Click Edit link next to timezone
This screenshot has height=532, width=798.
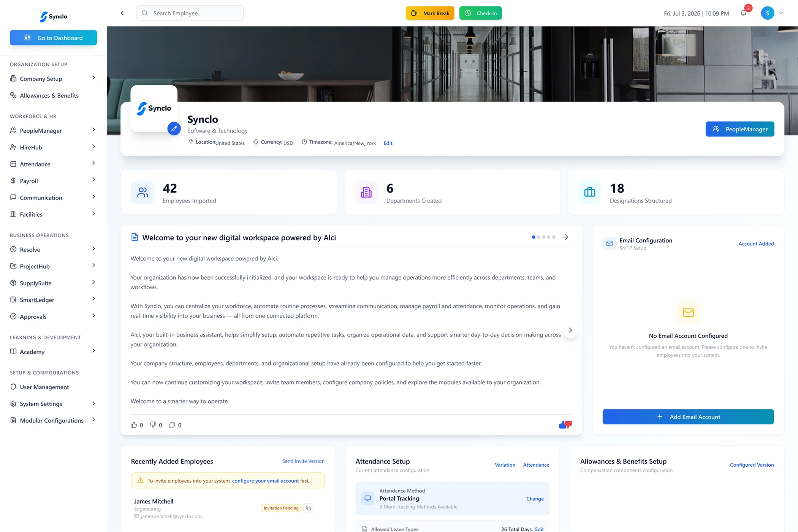[x=388, y=143]
